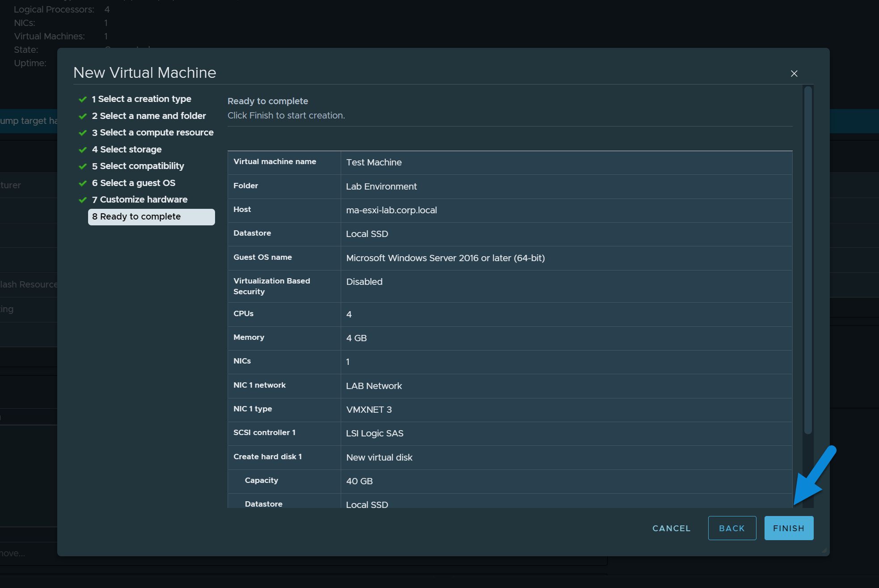Click green checkmark beside Select a guest OS
Screen dimensions: 879x588
pyautogui.click(x=82, y=183)
